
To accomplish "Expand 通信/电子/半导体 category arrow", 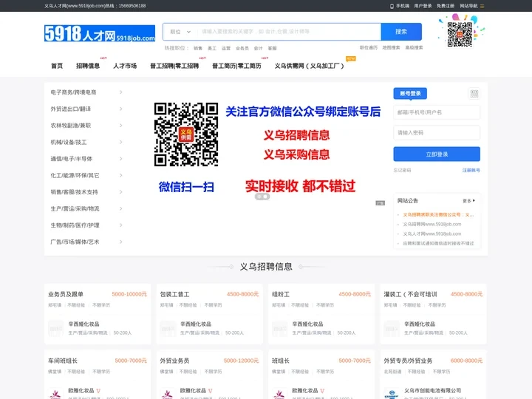I will [x=120, y=159].
